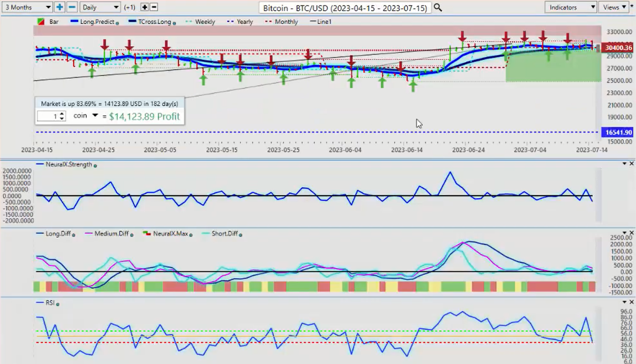Viewport: 636px width, 364px height.
Task: Click the quantity stepper up arrow
Action: [62, 114]
